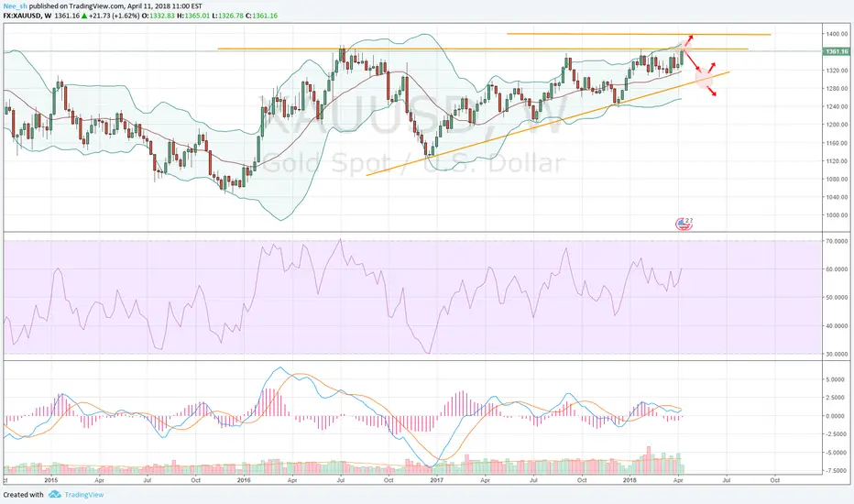Click the 70.0000 RSI axis label

[x=838, y=241]
